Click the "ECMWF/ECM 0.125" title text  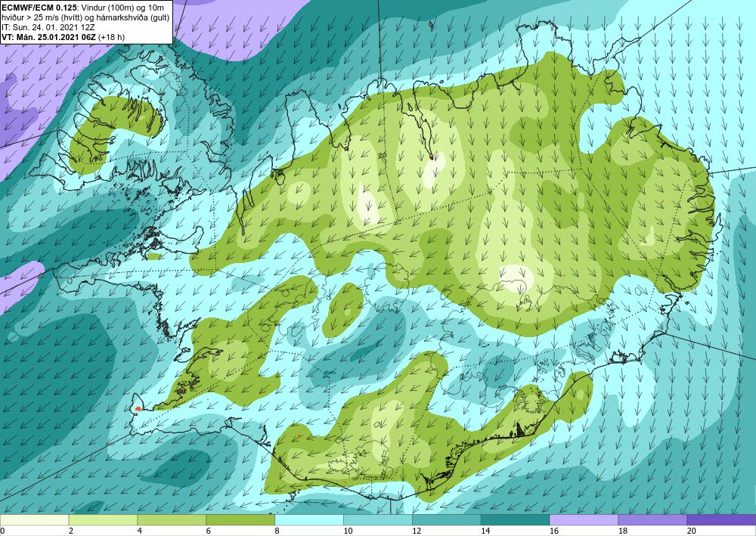pos(39,8)
